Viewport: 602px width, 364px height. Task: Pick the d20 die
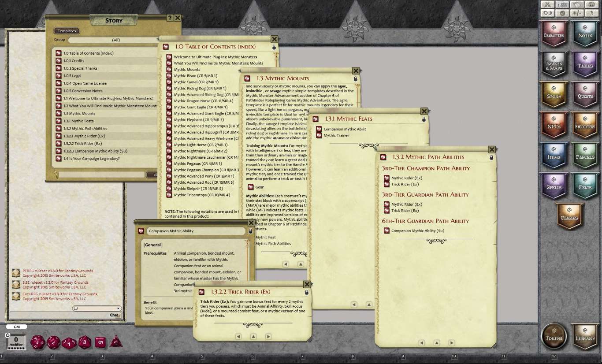(x=37, y=342)
